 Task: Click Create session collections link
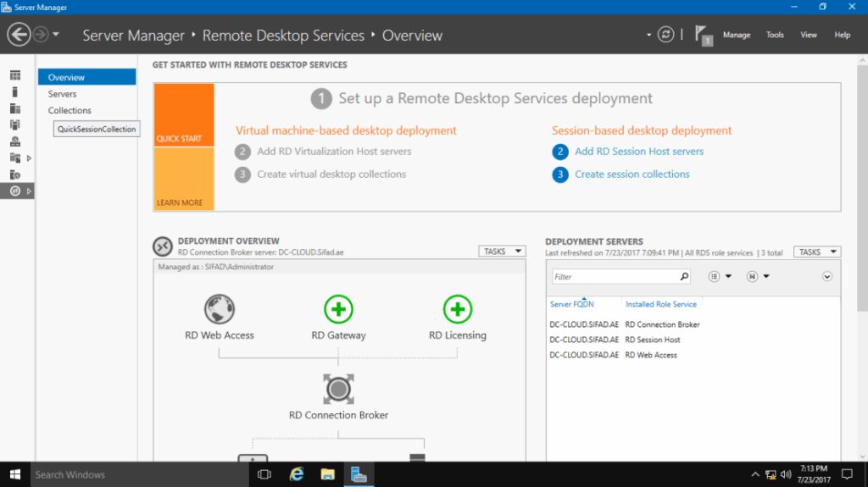(632, 174)
